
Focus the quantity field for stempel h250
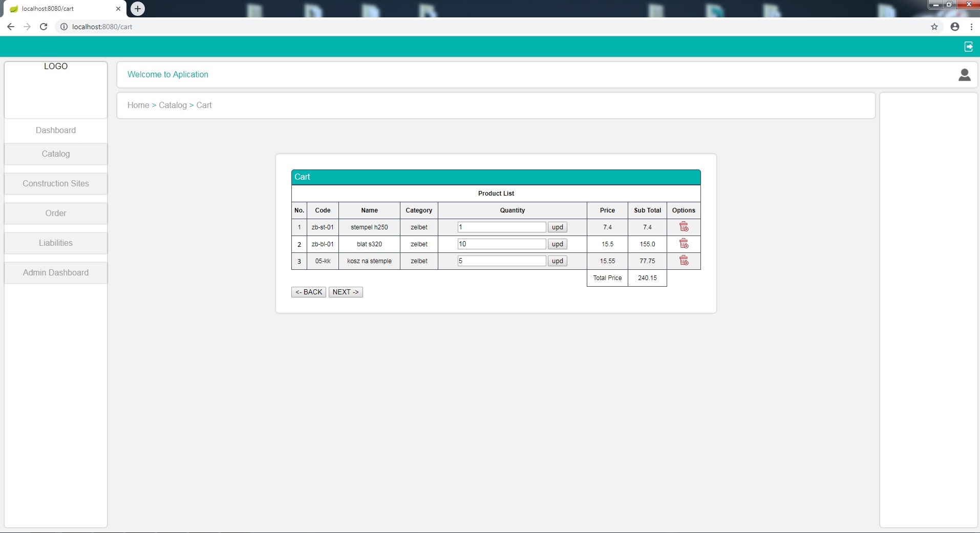(502, 227)
